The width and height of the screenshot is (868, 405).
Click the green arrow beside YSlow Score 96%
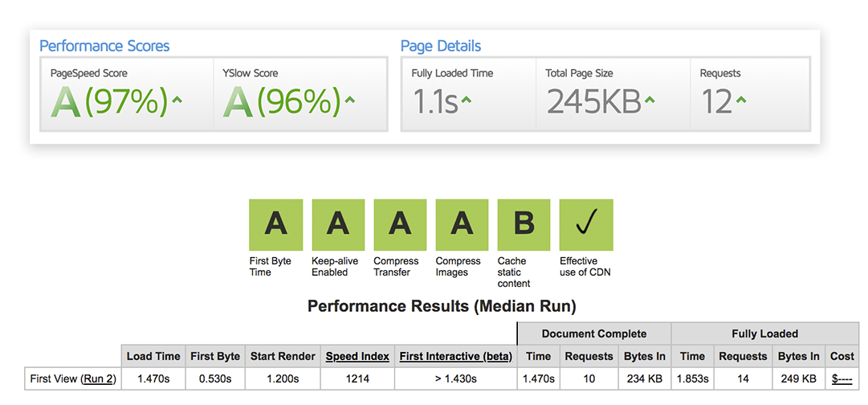click(x=349, y=100)
